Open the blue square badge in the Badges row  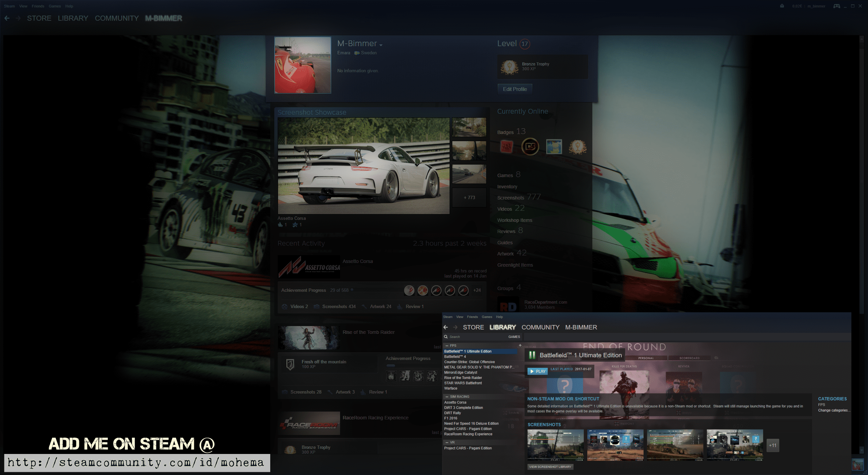click(554, 147)
